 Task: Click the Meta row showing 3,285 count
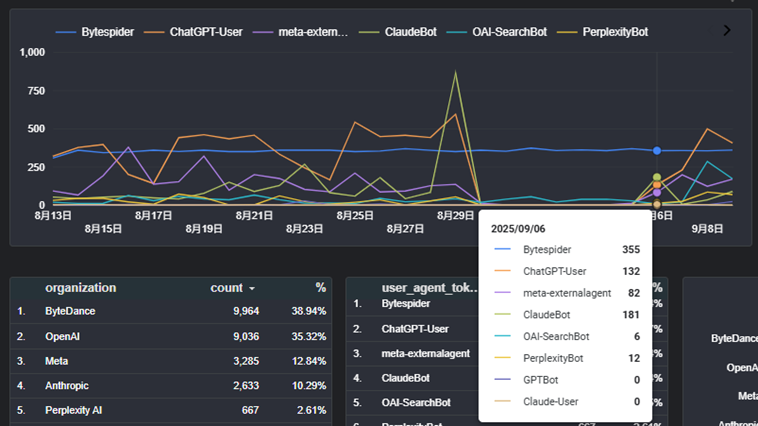pyautogui.click(x=170, y=361)
